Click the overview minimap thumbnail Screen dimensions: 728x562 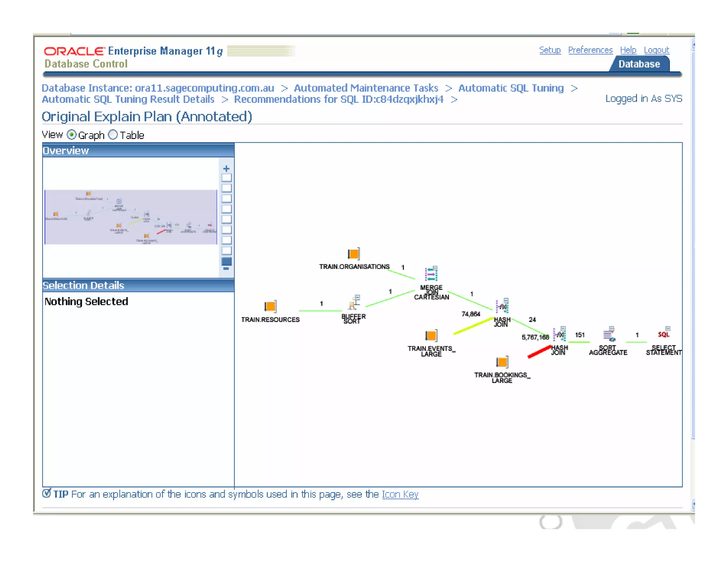[x=130, y=217]
